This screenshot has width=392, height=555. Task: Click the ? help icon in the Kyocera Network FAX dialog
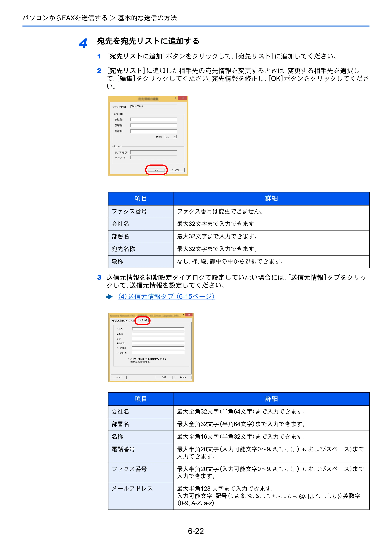(x=183, y=315)
